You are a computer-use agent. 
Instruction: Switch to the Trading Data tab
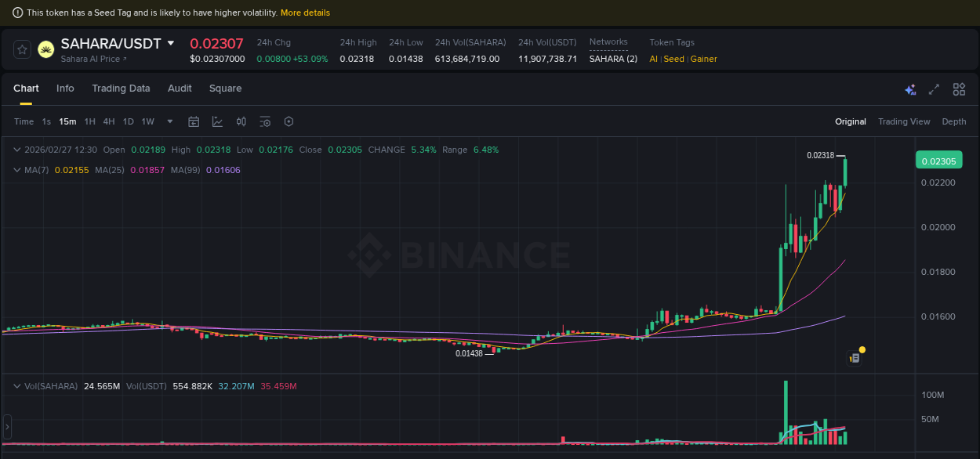(x=121, y=89)
